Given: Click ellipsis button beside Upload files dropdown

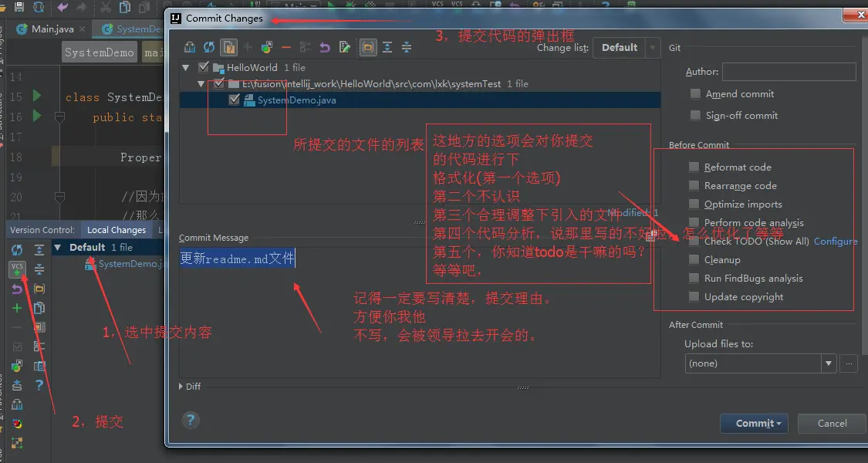Looking at the screenshot, I should (x=849, y=363).
